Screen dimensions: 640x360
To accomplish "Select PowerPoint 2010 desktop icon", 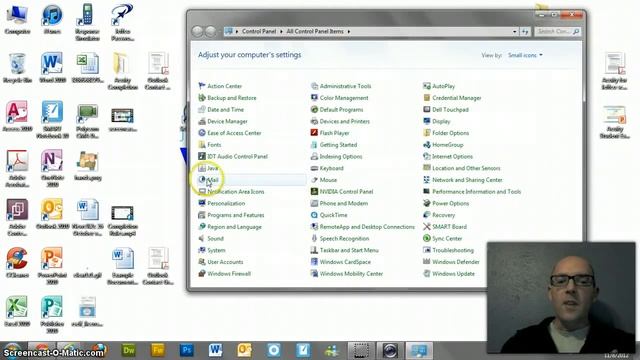I will pos(52,265).
